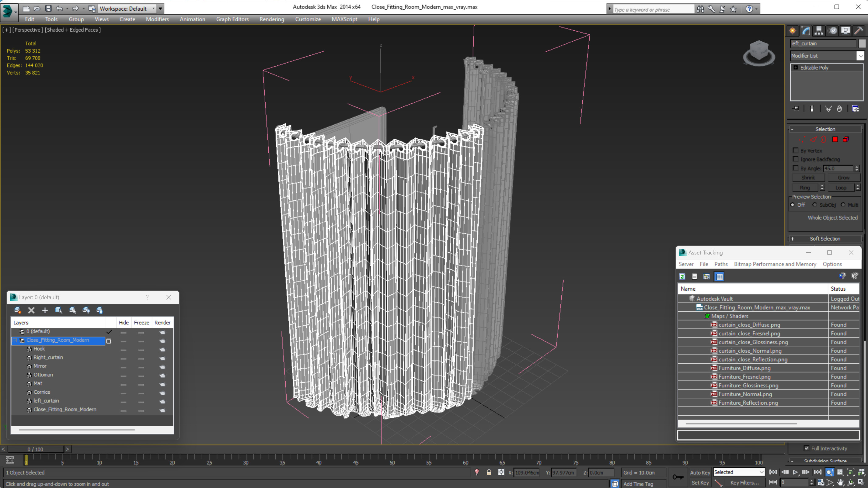Click the Set Keys key icon
The width and height of the screenshot is (868, 488).
coord(678,477)
